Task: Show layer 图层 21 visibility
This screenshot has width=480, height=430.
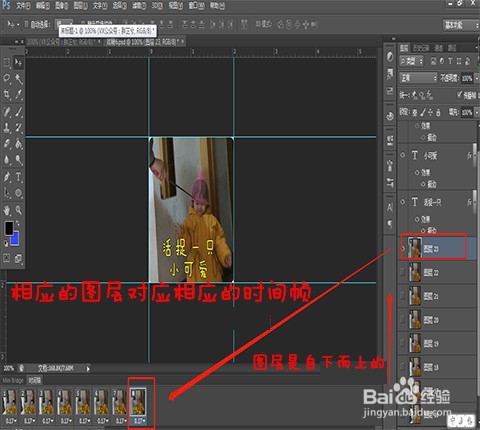Action: pos(403,296)
